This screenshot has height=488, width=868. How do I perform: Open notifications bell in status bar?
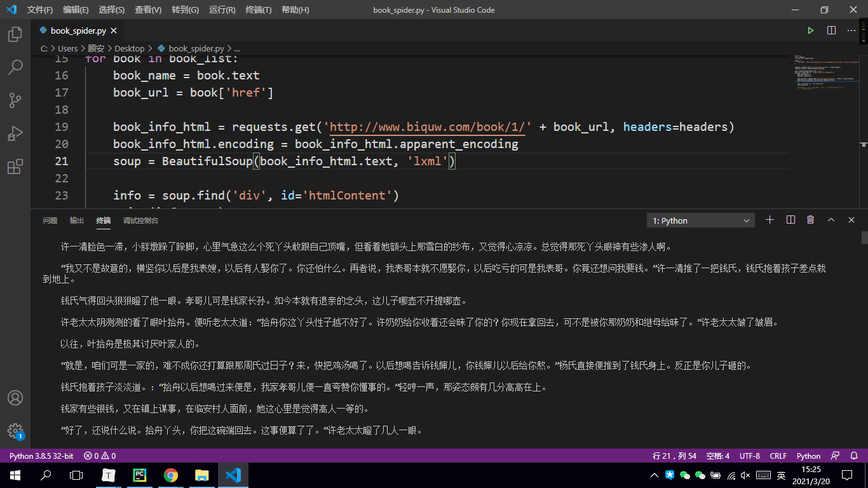coord(855,456)
